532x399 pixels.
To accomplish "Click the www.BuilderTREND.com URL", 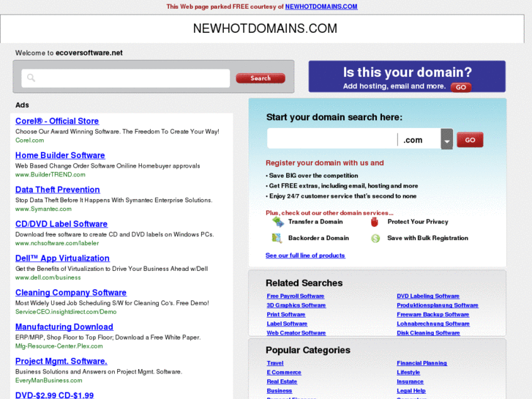I will [50, 174].
